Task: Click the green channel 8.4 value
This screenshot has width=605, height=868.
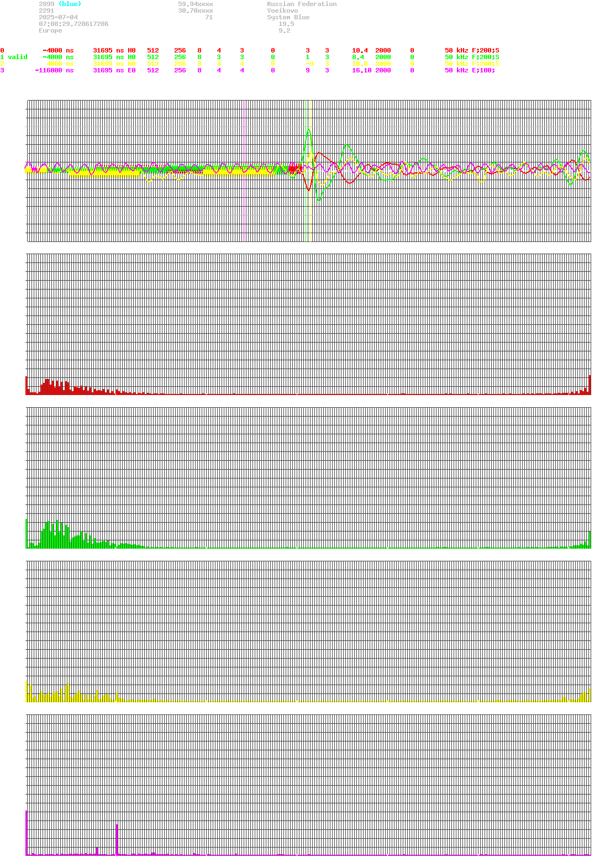Action: 358,57
